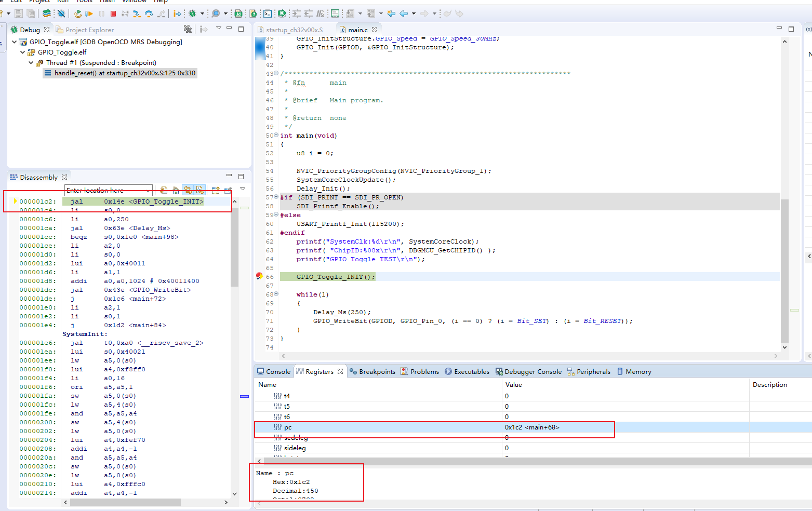The image size is (812, 511).
Task: Click the Disassembly Go to Program Counter home icon
Action: click(x=176, y=190)
